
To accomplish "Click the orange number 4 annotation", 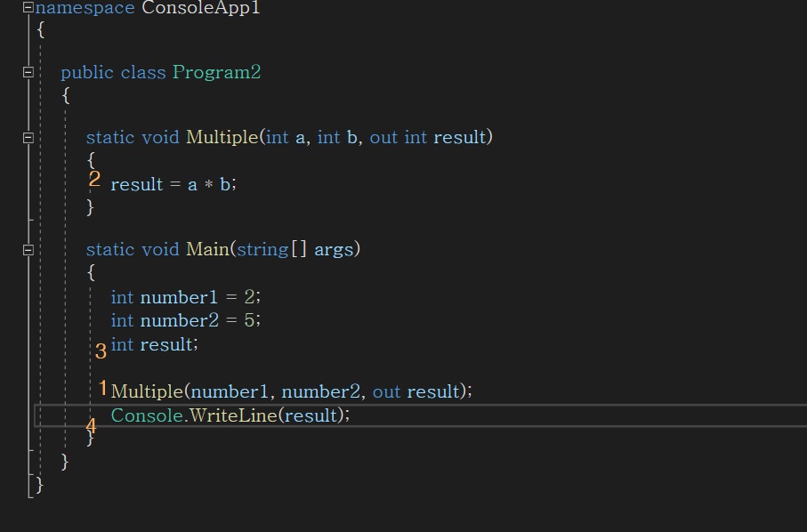I will [91, 425].
